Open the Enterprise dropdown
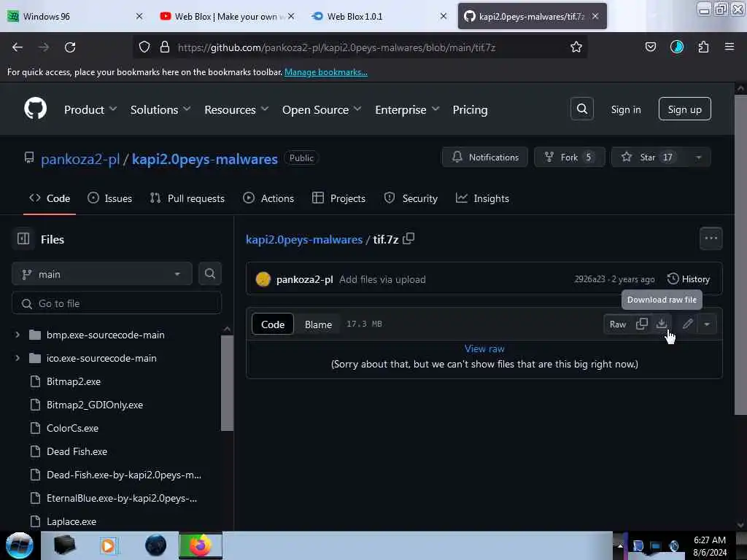747x560 pixels. [407, 109]
